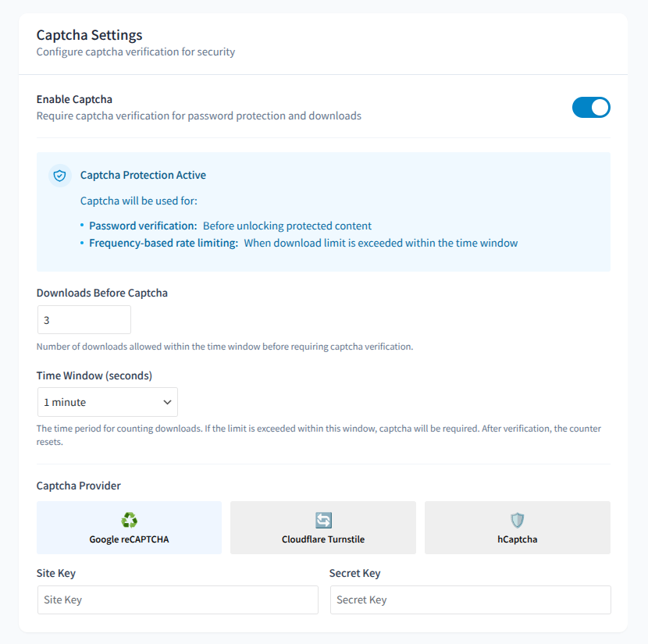Image resolution: width=648 pixels, height=644 pixels.
Task: Click the Captcha Provider section label
Action: coord(79,486)
